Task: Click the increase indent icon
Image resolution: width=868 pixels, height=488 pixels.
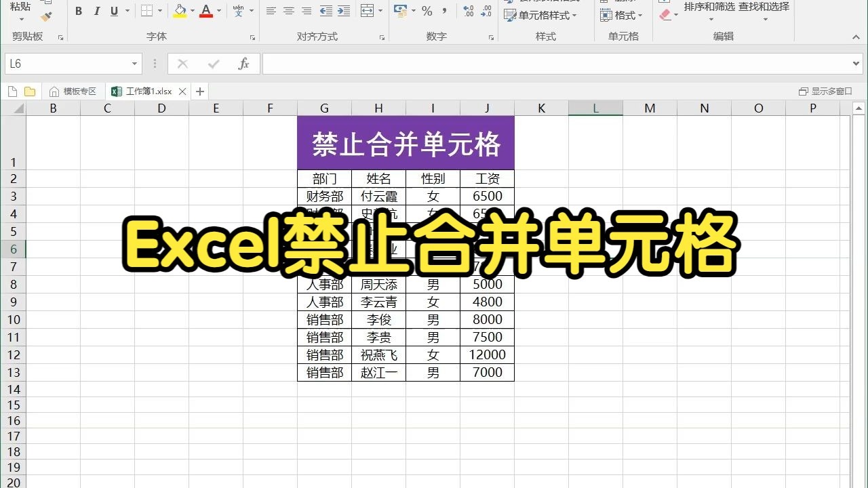Action: (344, 11)
